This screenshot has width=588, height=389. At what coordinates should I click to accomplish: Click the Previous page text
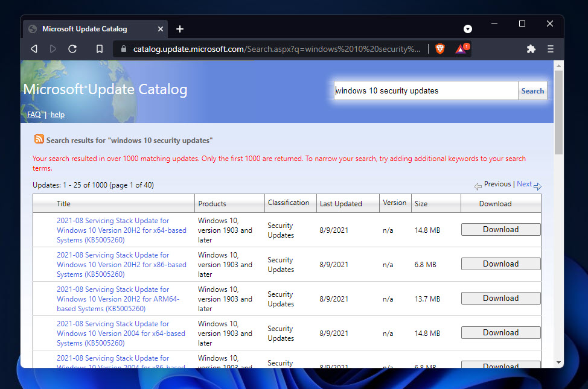(x=497, y=184)
